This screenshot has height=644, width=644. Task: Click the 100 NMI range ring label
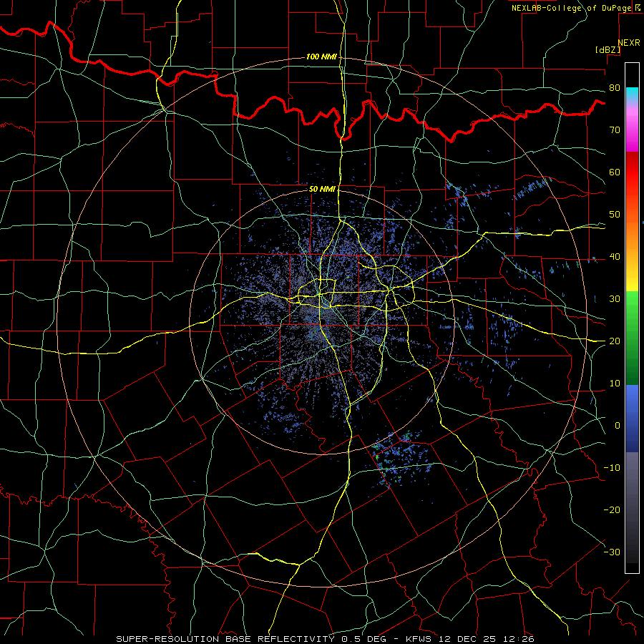[x=321, y=57]
